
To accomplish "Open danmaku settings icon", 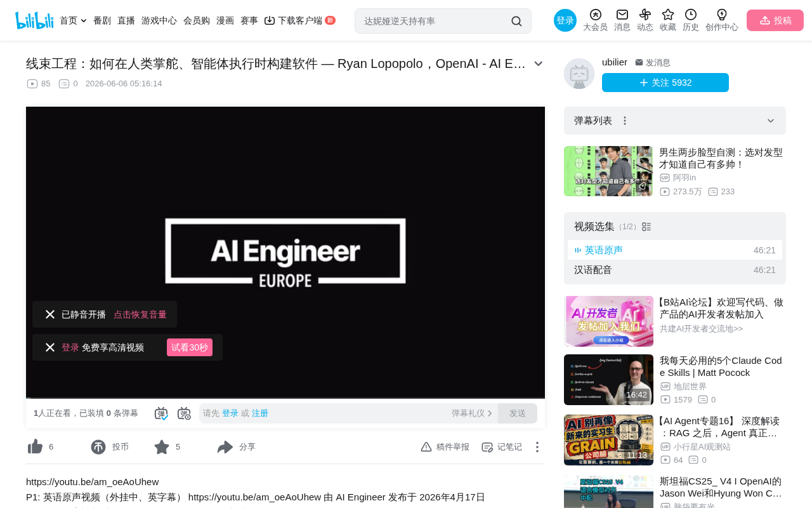I will (184, 413).
